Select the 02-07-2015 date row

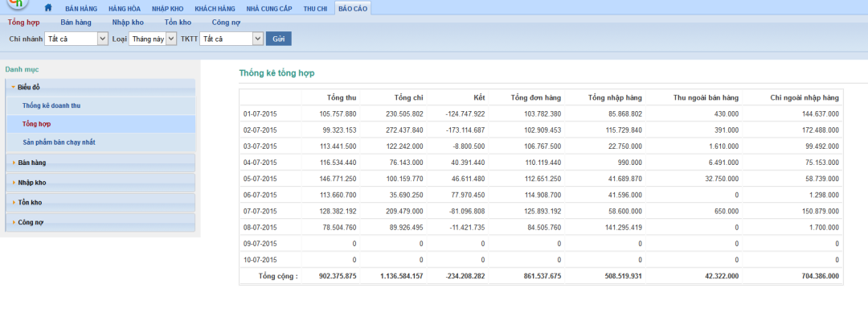541,130
